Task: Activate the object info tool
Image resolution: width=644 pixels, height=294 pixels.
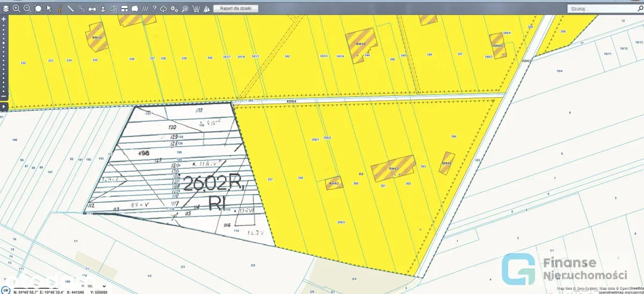Action: point(60,9)
